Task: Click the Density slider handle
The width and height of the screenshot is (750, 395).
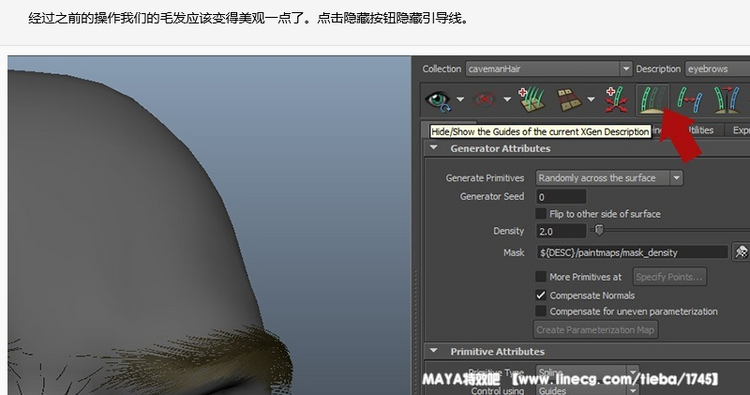Action: coord(599,230)
